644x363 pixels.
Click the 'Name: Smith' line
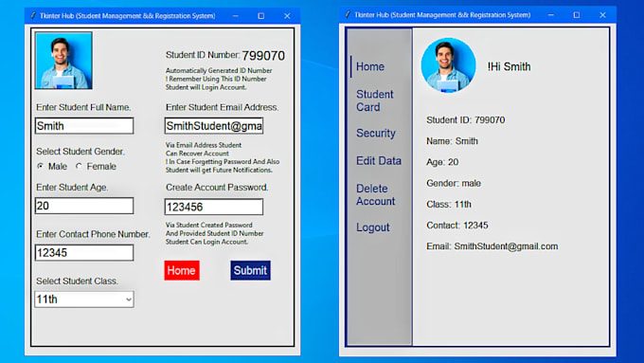click(x=452, y=141)
